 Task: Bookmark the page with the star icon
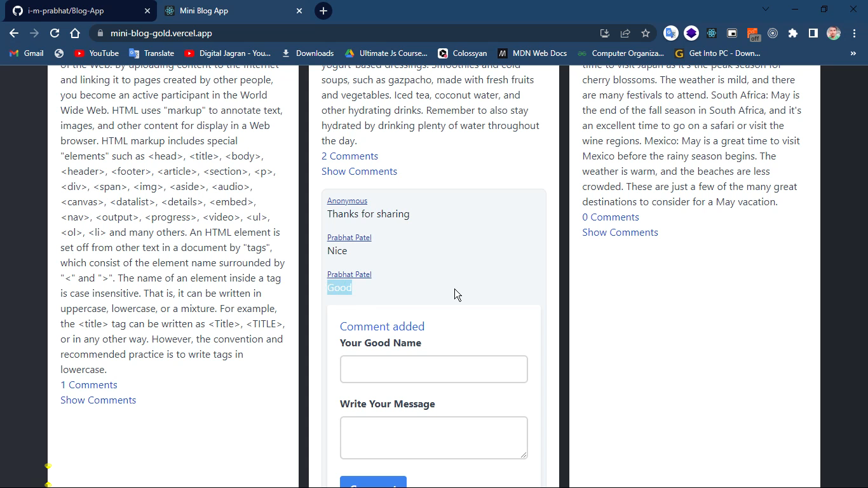tap(645, 32)
